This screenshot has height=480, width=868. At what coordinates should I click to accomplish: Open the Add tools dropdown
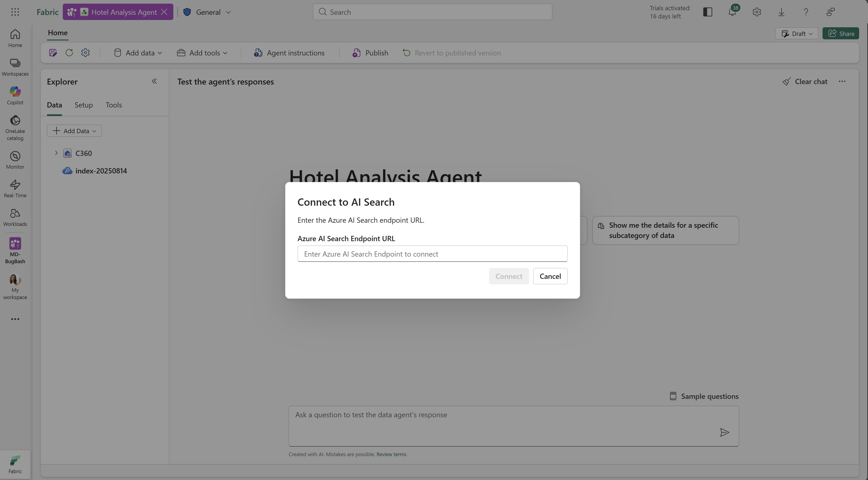[x=203, y=53]
